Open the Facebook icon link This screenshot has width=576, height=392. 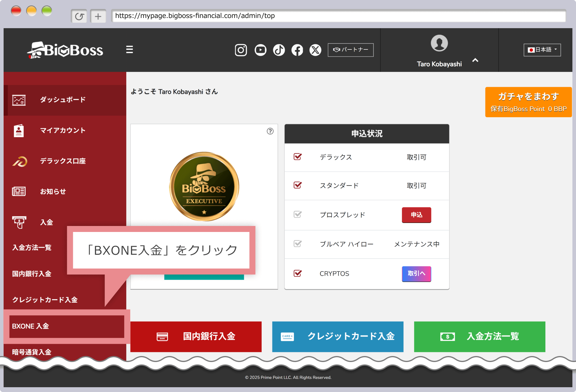pyautogui.click(x=297, y=50)
